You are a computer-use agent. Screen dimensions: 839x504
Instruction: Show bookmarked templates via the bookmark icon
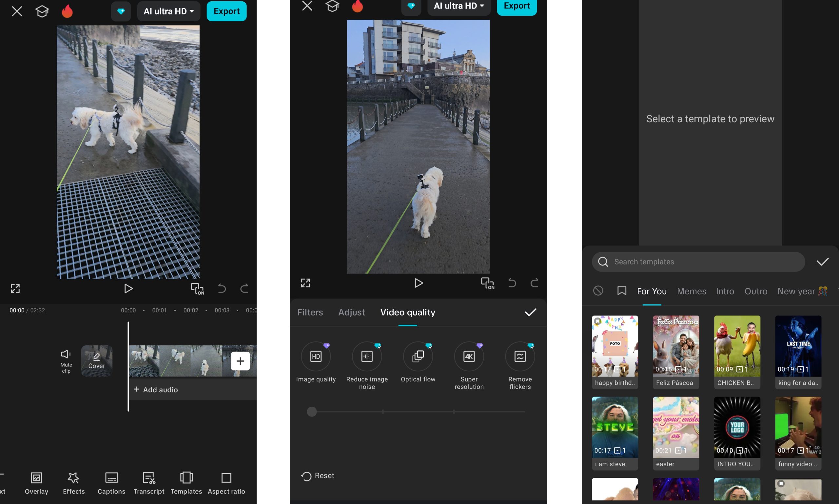tap(622, 291)
